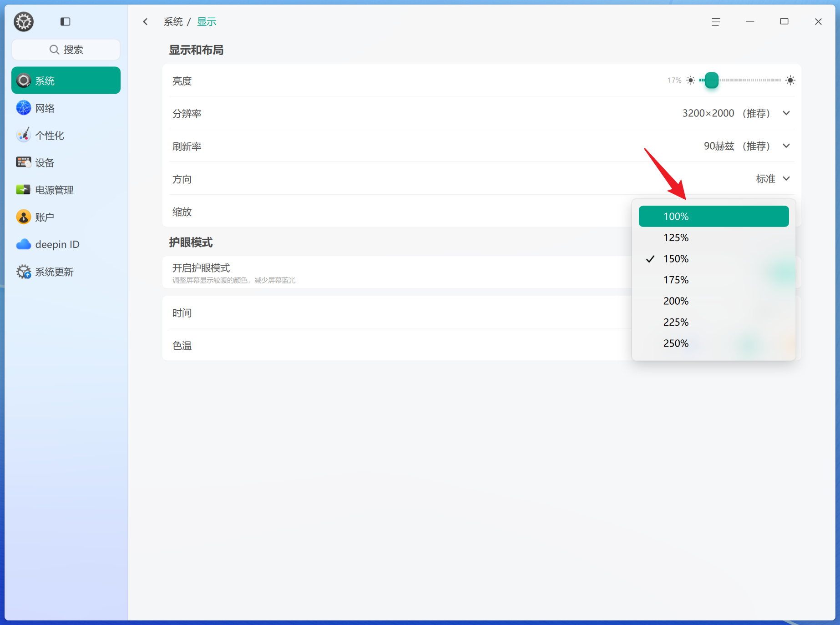Select 175% scaling option

[713, 280]
